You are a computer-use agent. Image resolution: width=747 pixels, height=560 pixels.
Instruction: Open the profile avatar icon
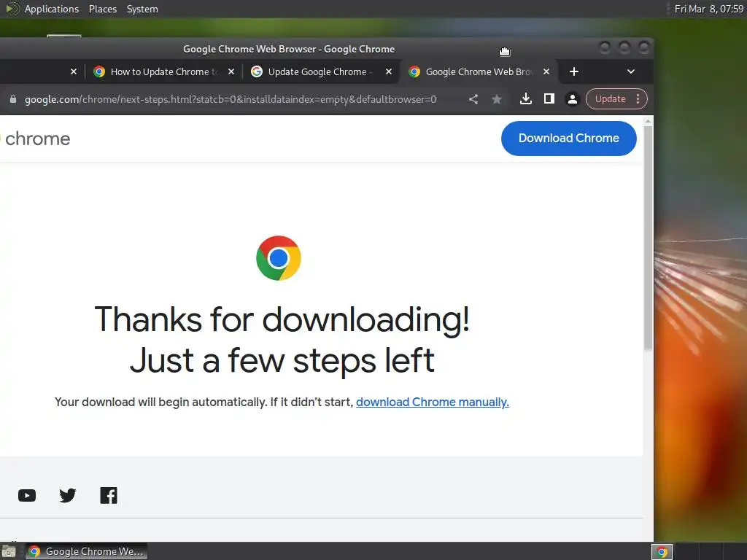tap(572, 99)
